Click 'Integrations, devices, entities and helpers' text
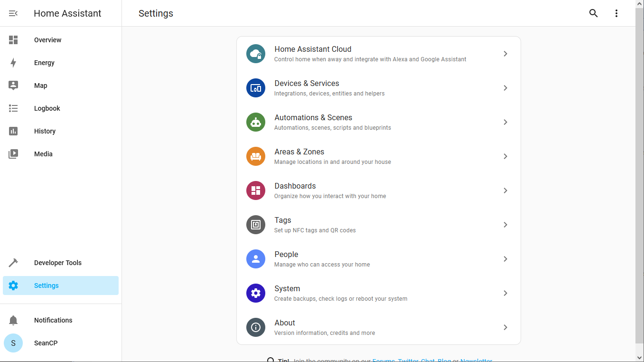 click(x=329, y=94)
